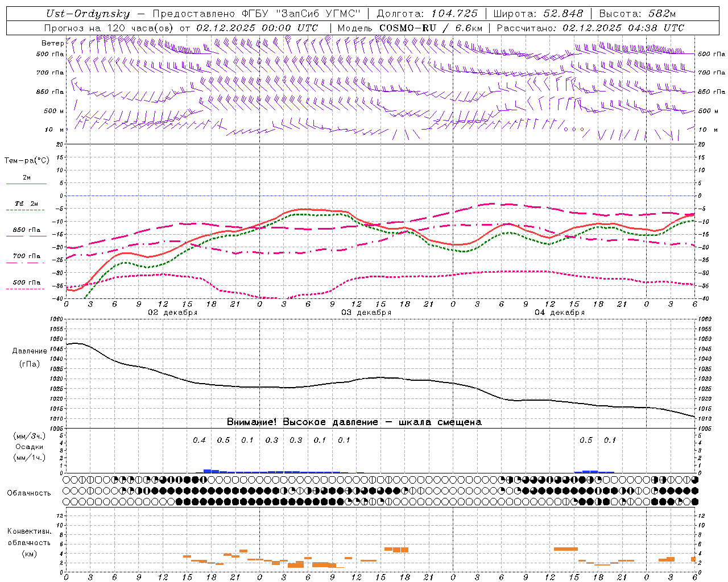The height and width of the screenshot is (582, 728).
Task: Click the "Давление" pressure panel label
Action: click(30, 351)
